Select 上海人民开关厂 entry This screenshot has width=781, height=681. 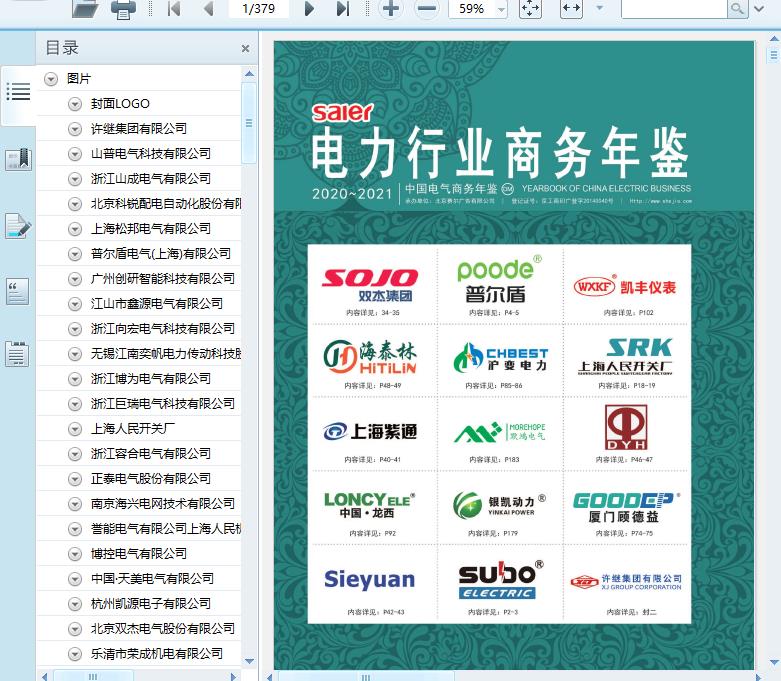(132, 428)
